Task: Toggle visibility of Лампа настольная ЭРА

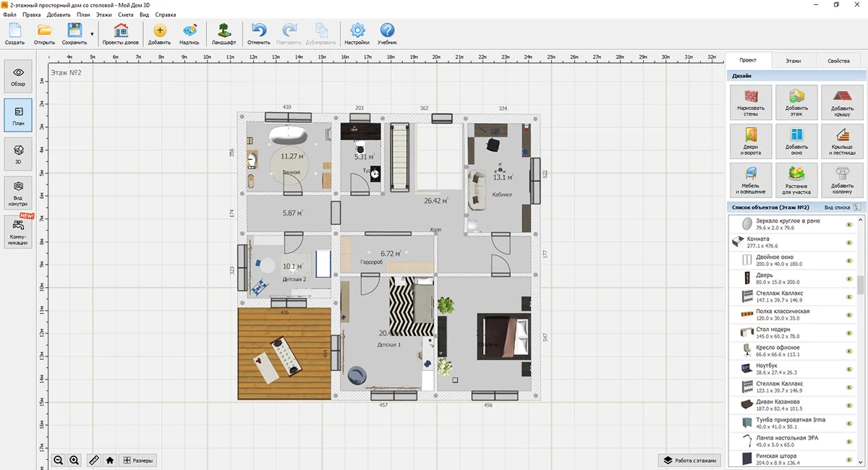Action: [849, 441]
